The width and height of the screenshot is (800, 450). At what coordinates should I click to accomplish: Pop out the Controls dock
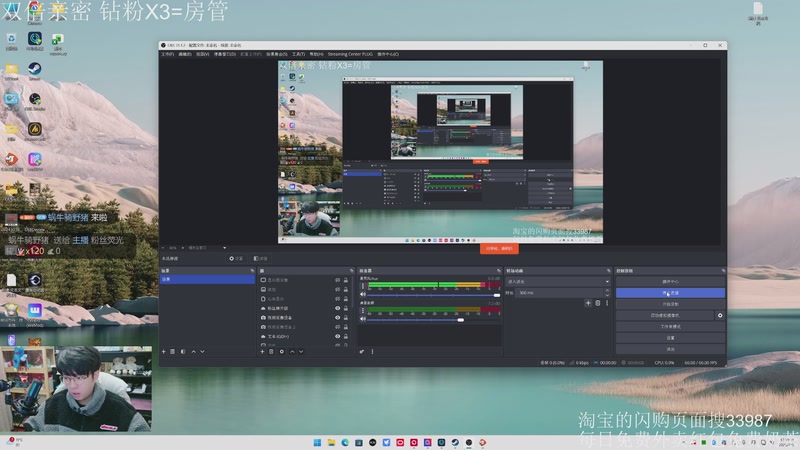723,270
